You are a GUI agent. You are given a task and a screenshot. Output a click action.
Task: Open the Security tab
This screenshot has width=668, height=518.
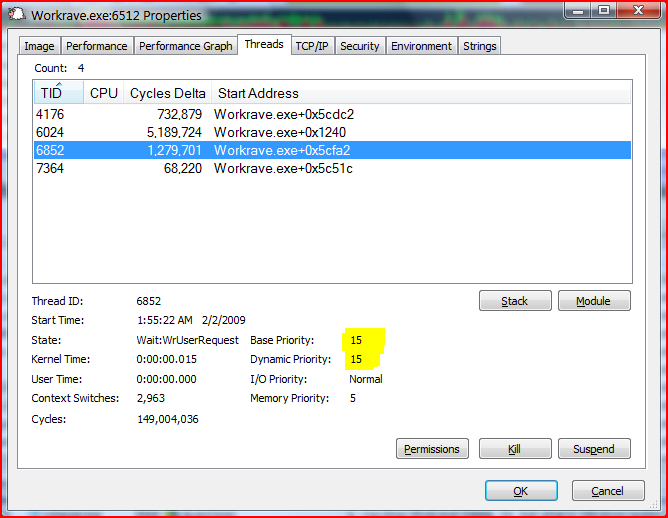point(359,46)
